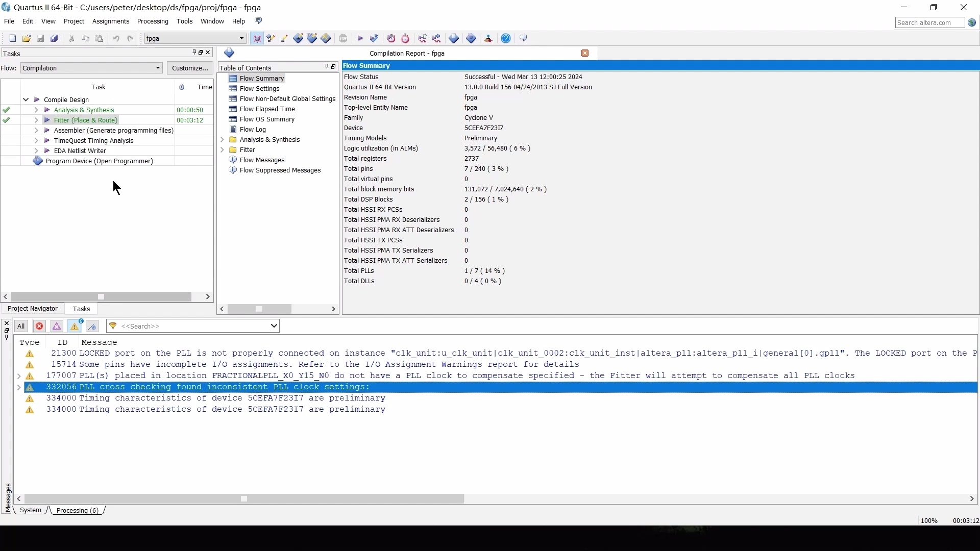This screenshot has height=551, width=980.
Task: Click the Open Project folder icon
Action: [27, 38]
